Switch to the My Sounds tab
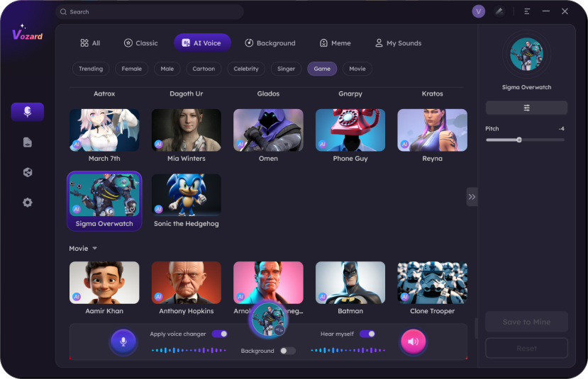This screenshot has height=379, width=588. point(398,43)
